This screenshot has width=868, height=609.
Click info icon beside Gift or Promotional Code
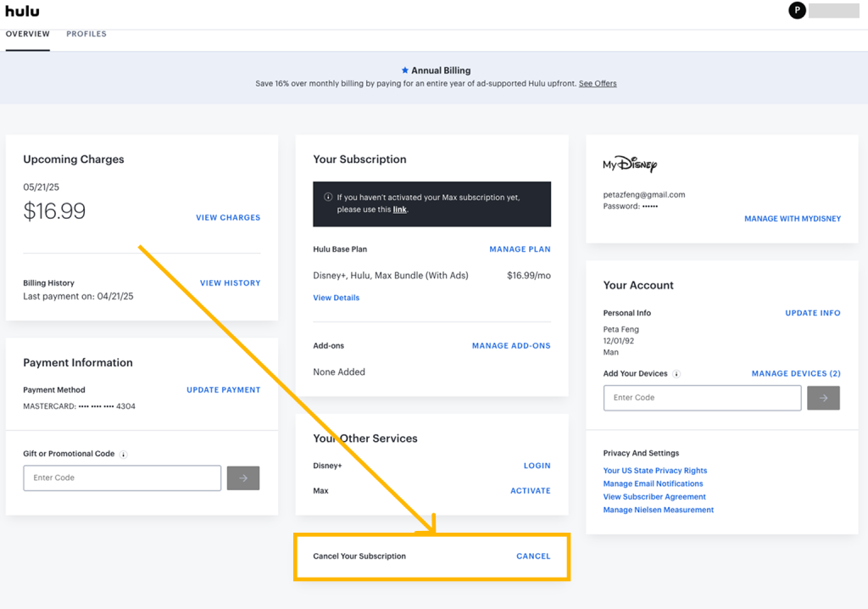(124, 455)
